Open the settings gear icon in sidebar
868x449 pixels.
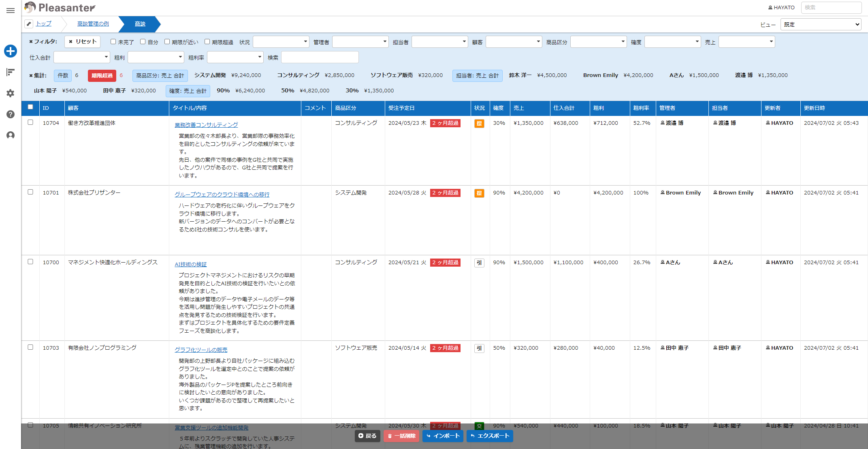click(x=11, y=93)
